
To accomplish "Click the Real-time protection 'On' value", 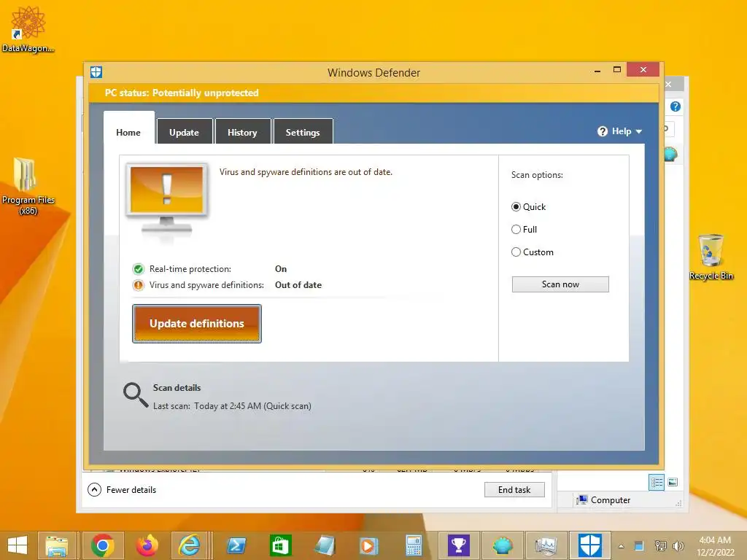I will click(x=281, y=269).
